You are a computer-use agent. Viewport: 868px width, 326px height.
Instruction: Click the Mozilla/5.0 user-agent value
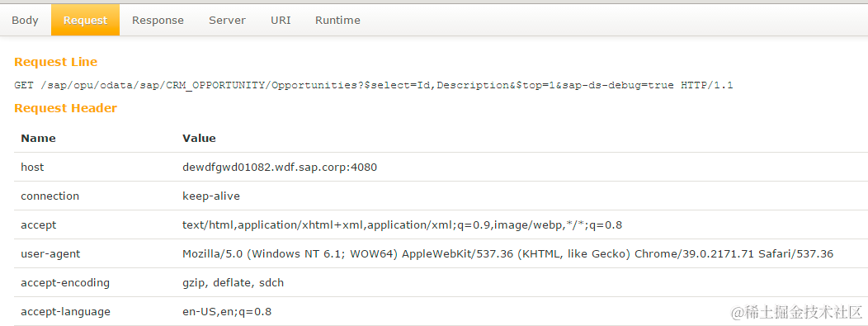(507, 254)
